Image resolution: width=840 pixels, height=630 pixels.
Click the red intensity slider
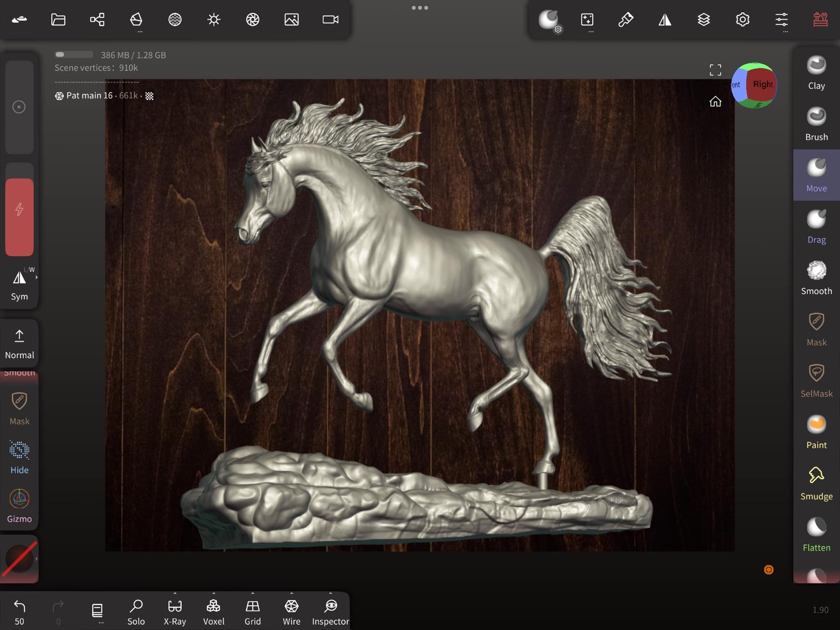[x=19, y=217]
